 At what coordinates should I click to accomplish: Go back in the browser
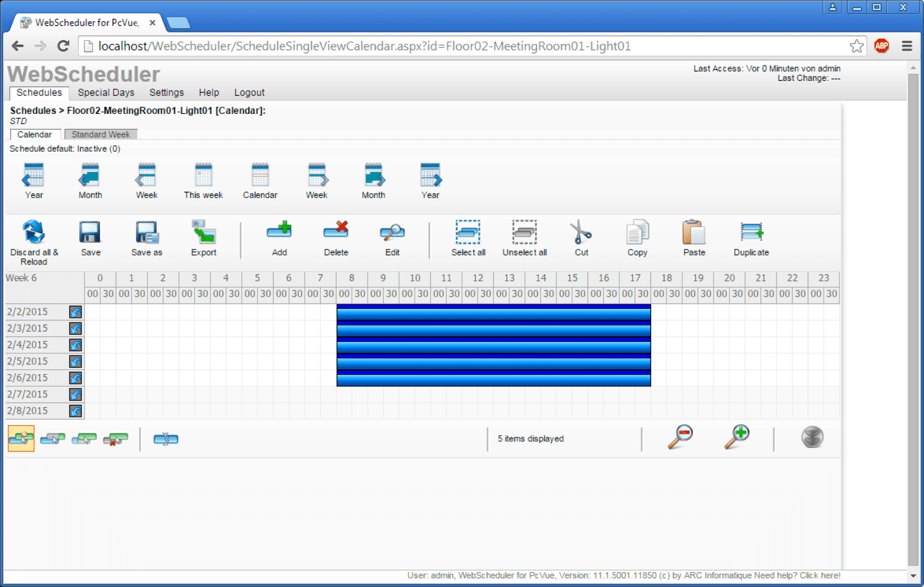point(18,46)
